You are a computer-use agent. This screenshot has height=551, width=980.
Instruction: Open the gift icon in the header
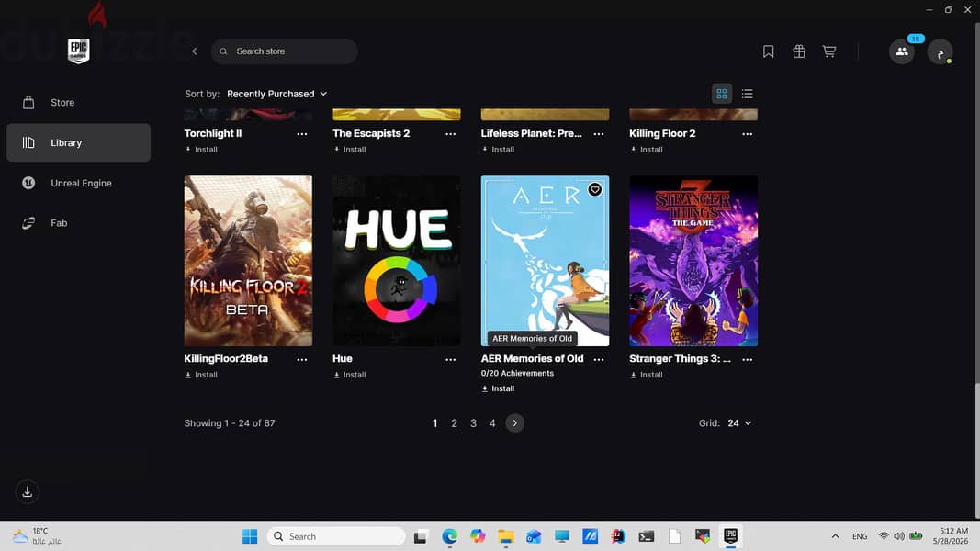coord(799,51)
